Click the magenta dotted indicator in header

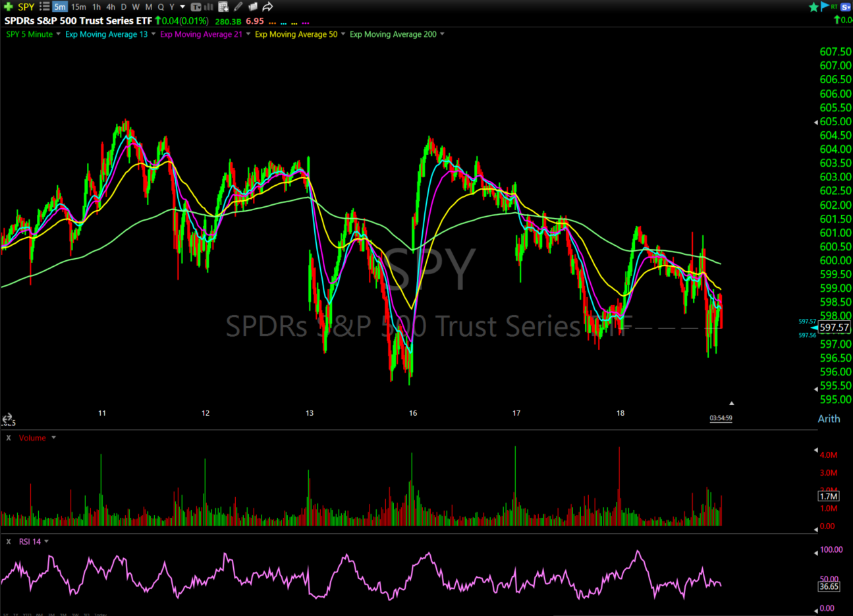pyautogui.click(x=306, y=22)
